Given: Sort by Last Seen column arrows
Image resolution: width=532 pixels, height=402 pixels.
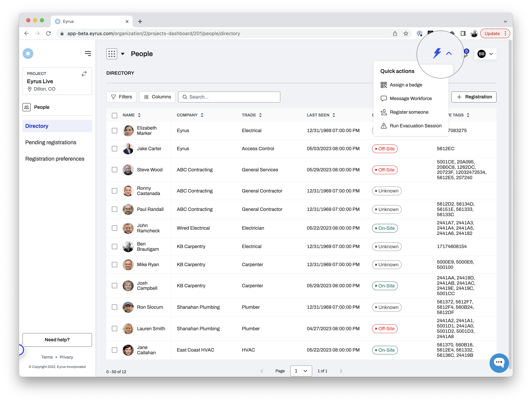Looking at the screenshot, I should [x=334, y=115].
